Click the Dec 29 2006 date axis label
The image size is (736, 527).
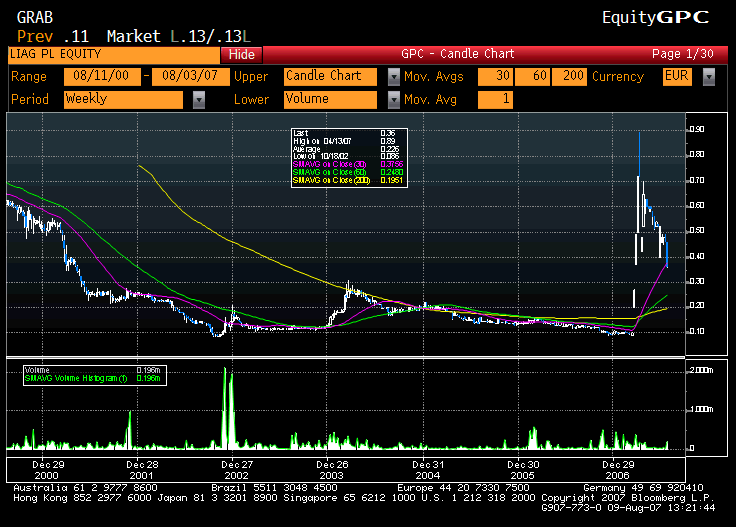pos(618,470)
